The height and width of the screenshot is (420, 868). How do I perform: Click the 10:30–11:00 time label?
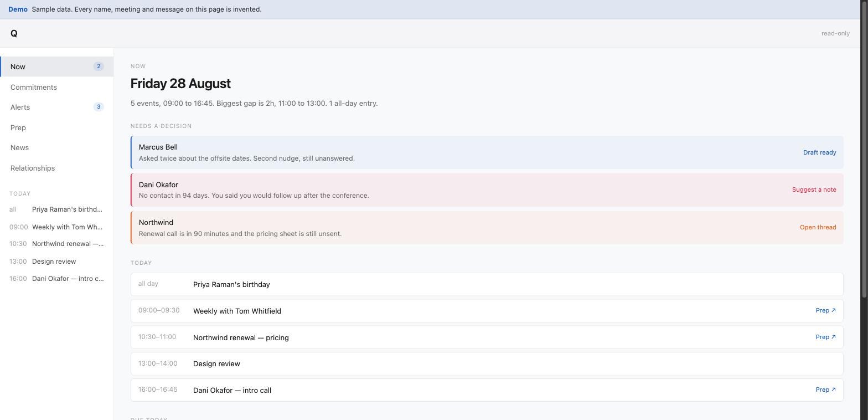tap(157, 337)
